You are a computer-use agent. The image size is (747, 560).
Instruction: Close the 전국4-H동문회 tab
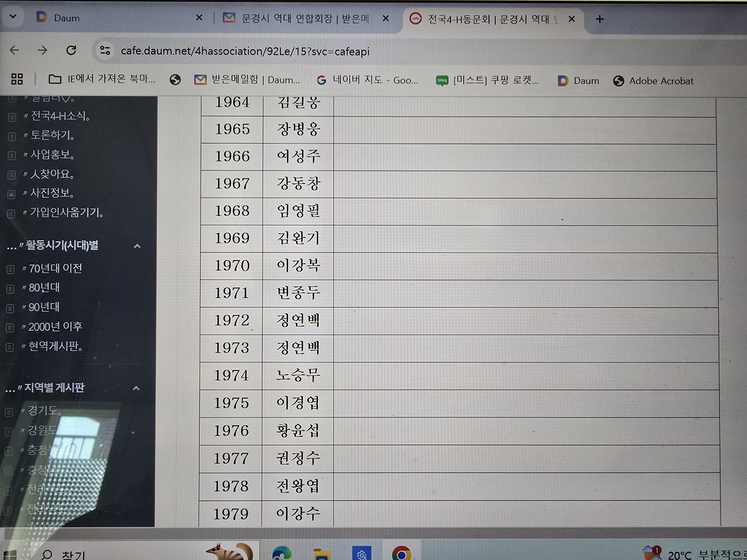(571, 19)
